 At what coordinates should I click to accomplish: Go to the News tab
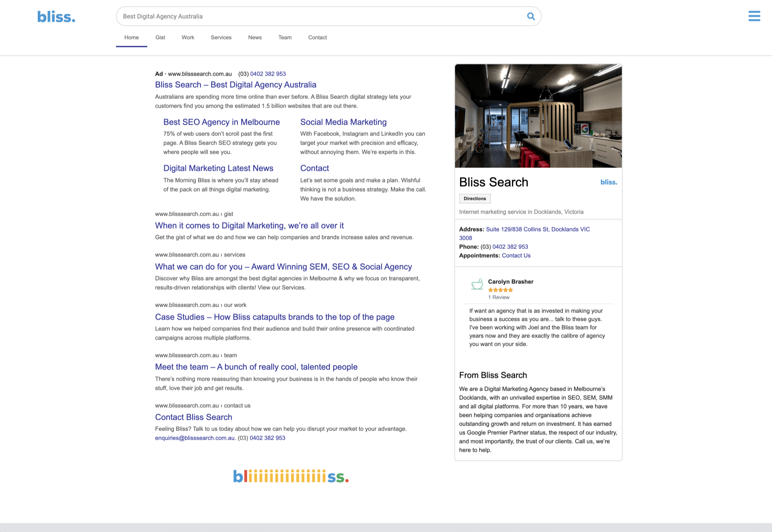click(x=255, y=37)
